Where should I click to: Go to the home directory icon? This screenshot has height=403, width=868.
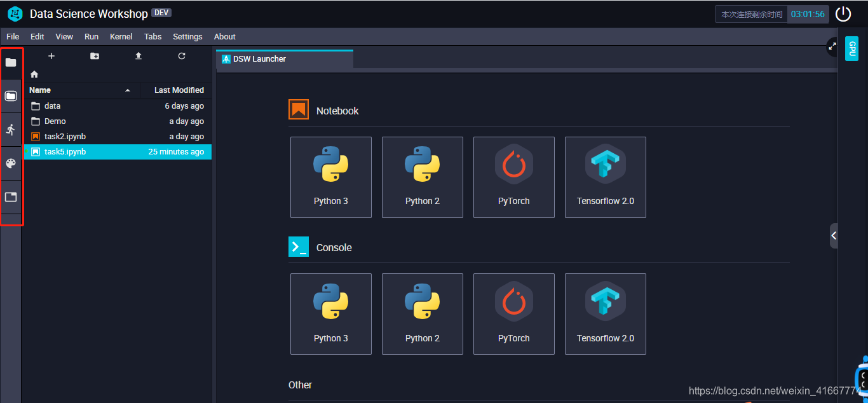point(34,74)
